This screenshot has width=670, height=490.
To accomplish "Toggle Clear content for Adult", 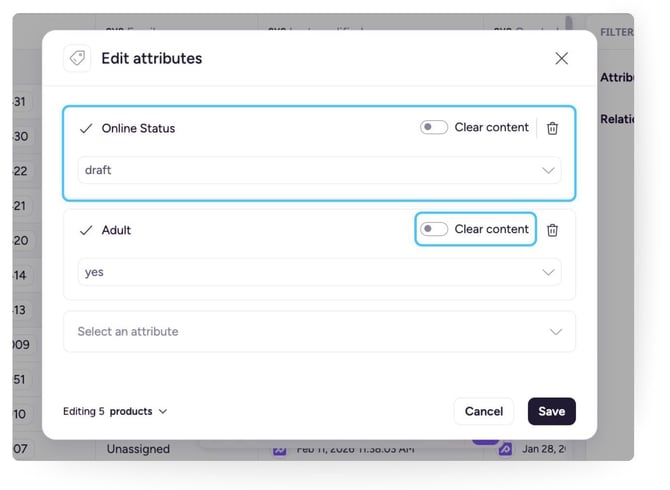I will [434, 229].
